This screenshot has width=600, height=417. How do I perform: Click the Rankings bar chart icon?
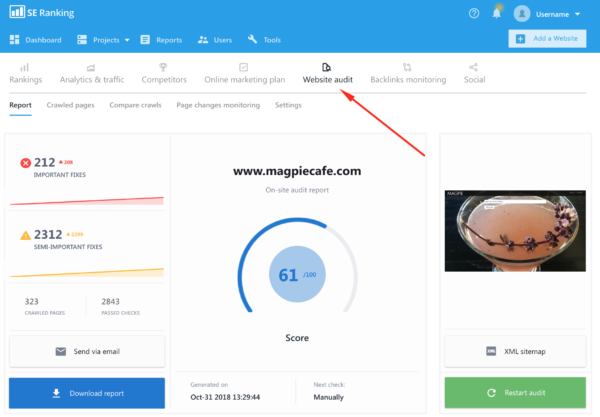(x=24, y=68)
